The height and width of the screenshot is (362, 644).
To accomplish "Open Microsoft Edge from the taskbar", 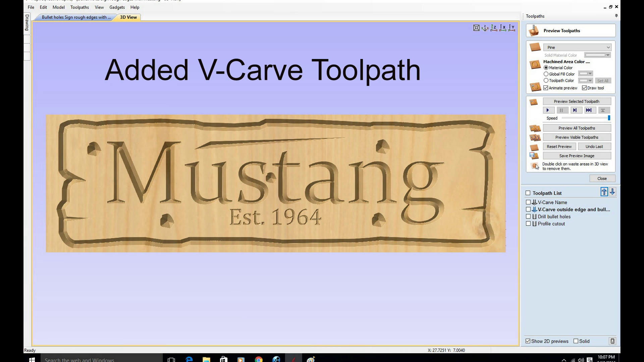I will [189, 359].
